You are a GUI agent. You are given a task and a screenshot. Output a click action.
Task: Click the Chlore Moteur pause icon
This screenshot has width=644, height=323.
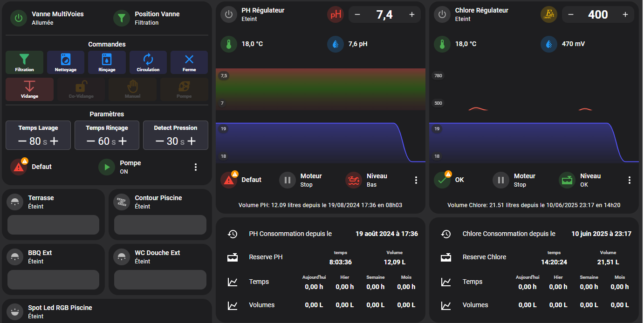click(501, 180)
